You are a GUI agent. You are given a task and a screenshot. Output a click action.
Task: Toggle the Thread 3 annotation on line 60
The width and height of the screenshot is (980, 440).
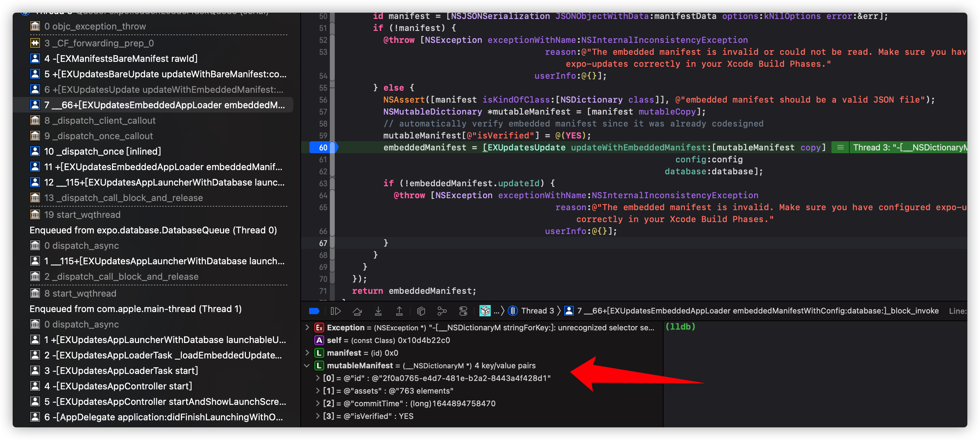840,148
